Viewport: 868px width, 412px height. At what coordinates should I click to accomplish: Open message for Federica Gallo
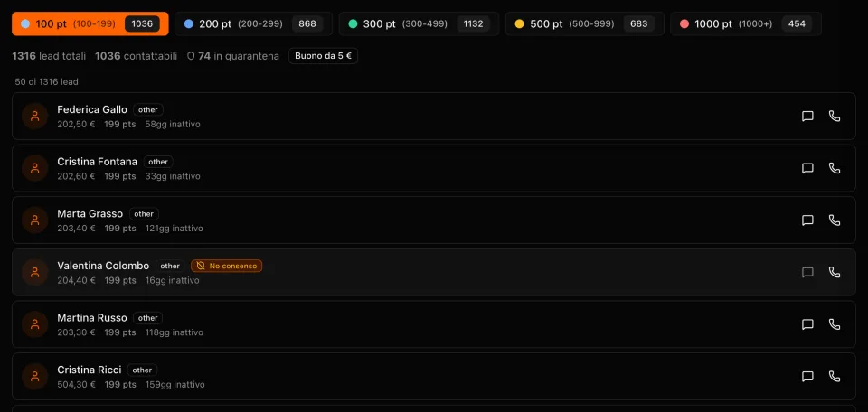tap(807, 117)
